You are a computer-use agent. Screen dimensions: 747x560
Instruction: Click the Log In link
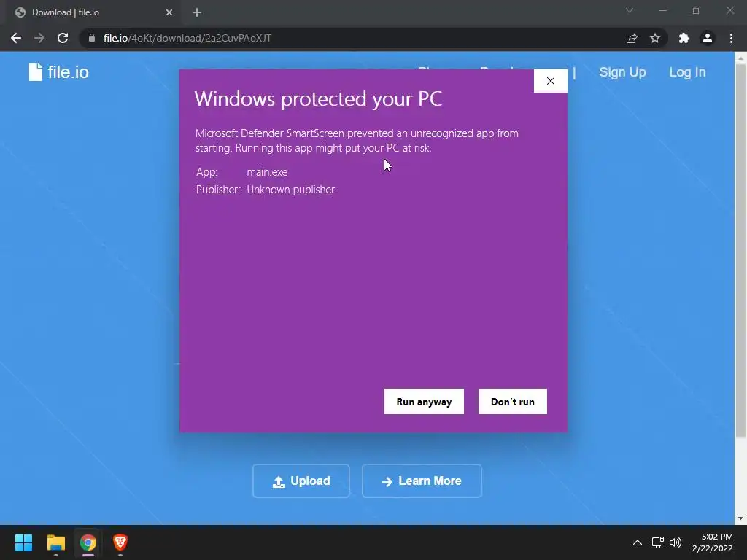687,72
